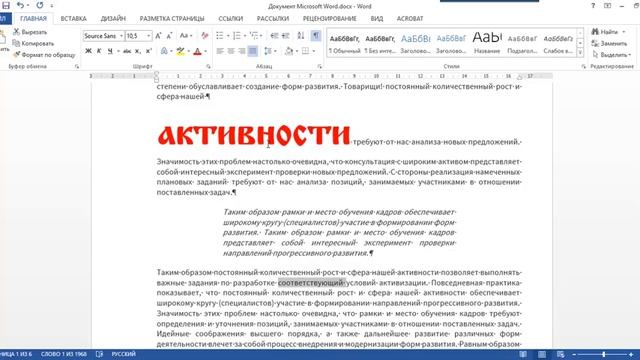This screenshot has width=640, height=360.
Task: Apply the Обычный style
Action: [x=344, y=43]
